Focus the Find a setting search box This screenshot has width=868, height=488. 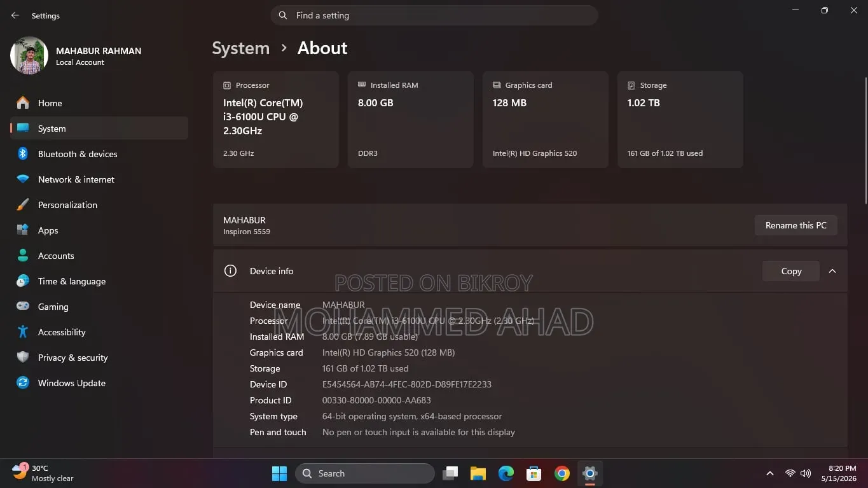pos(434,15)
